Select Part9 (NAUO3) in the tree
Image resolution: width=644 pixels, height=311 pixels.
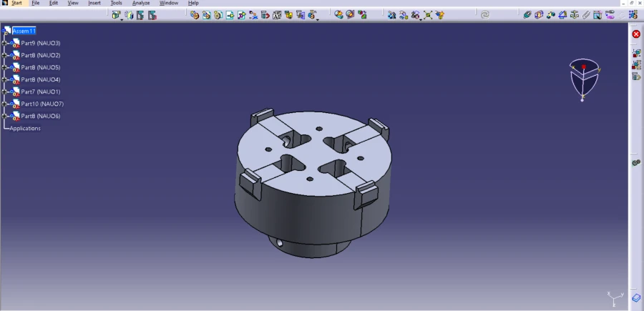41,43
